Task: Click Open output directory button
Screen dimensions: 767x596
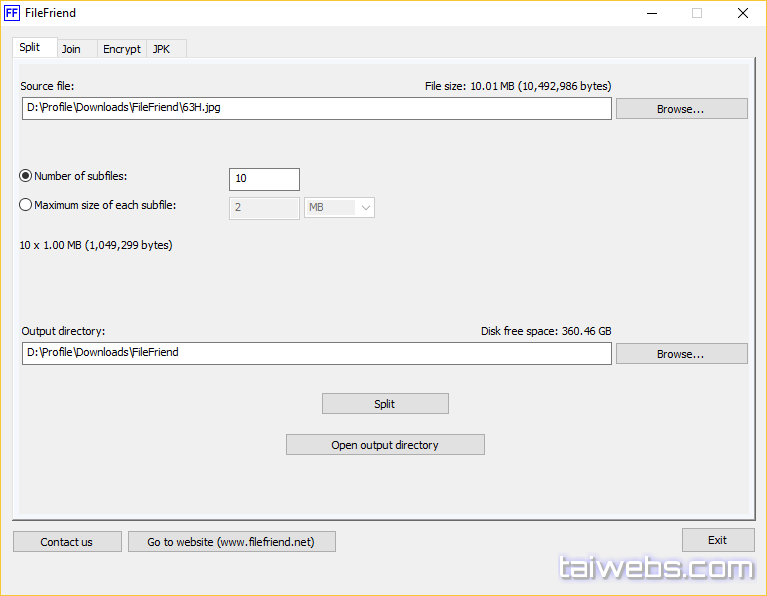Action: pyautogui.click(x=385, y=445)
